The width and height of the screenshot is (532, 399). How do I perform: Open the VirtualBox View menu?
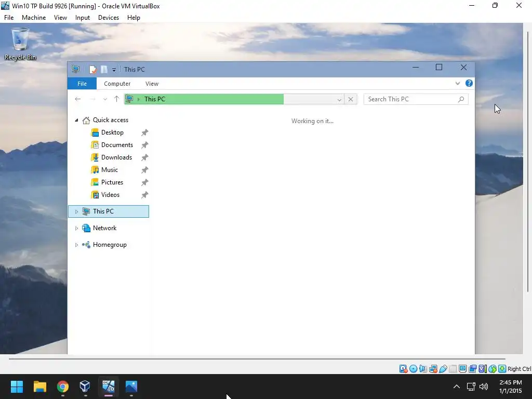tap(60, 18)
